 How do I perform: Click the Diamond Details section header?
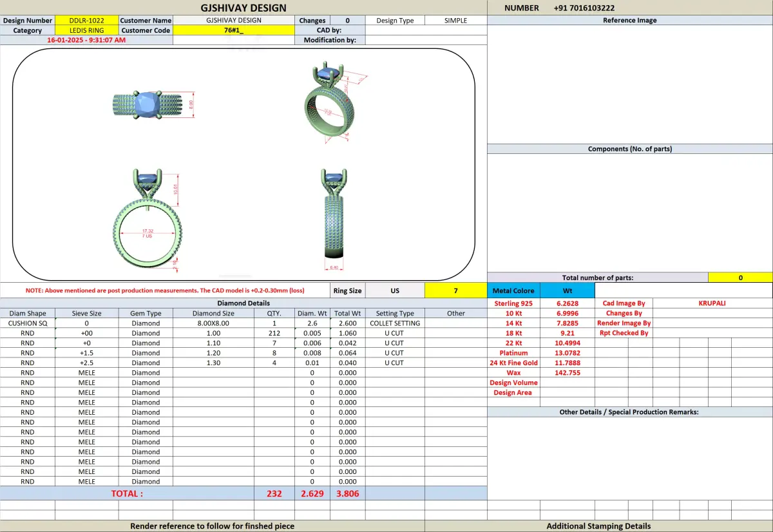point(243,303)
